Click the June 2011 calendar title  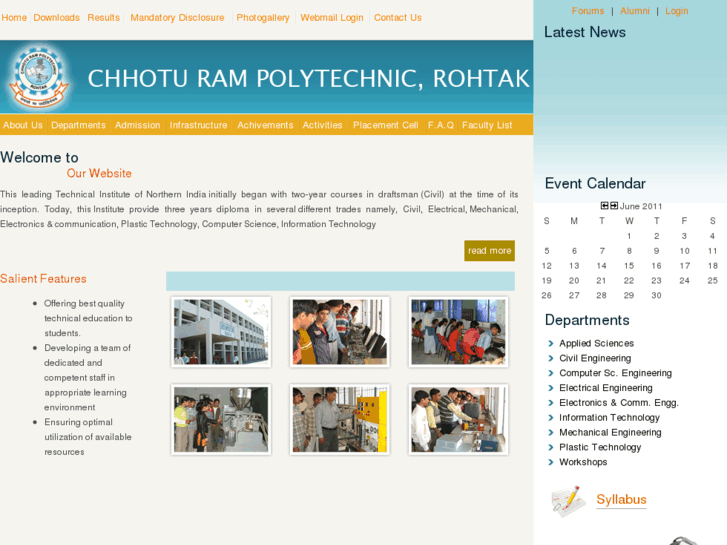tap(641, 206)
